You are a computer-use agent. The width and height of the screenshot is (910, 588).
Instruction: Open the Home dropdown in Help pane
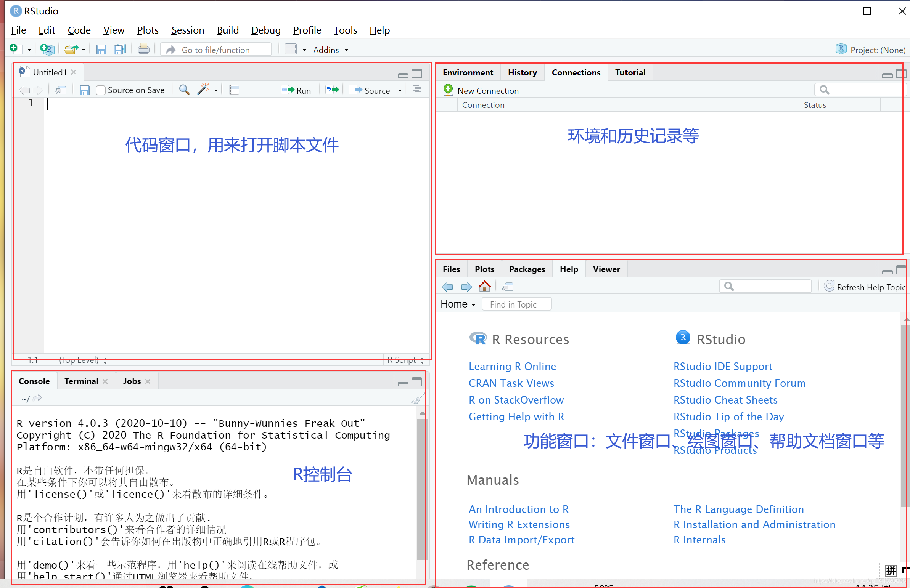pos(458,304)
